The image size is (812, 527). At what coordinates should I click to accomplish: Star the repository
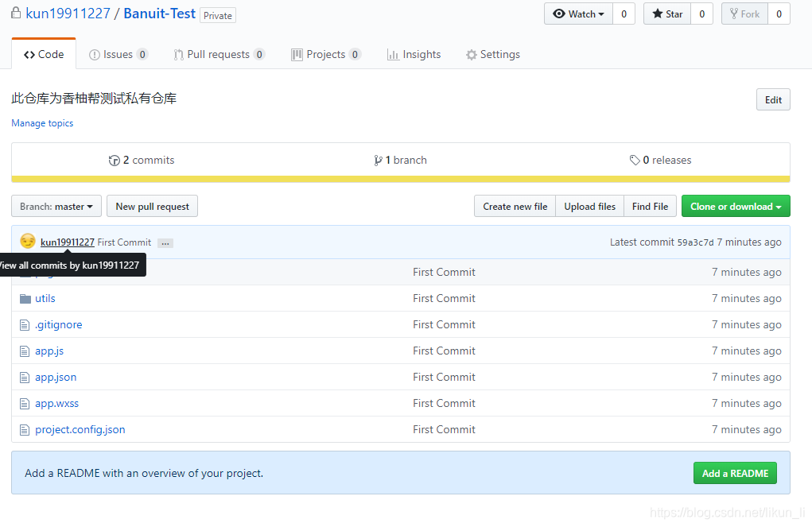pyautogui.click(x=667, y=14)
